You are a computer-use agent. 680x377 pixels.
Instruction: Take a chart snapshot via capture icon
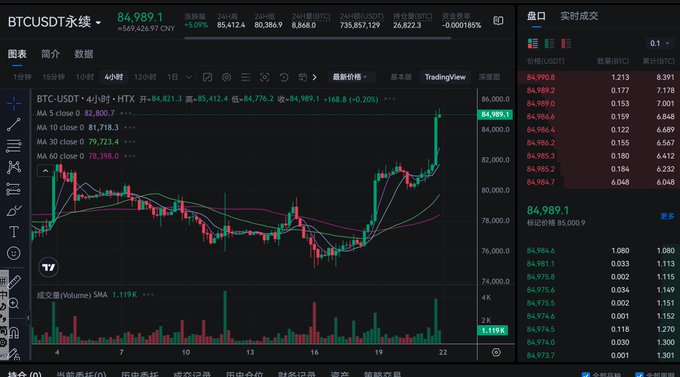(264, 77)
